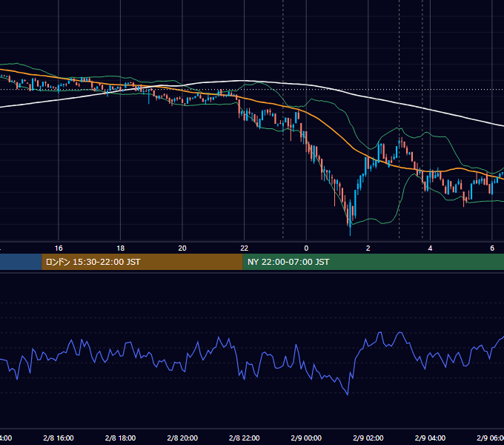
Task: Click the 2 hour axis label
Action: point(368,248)
